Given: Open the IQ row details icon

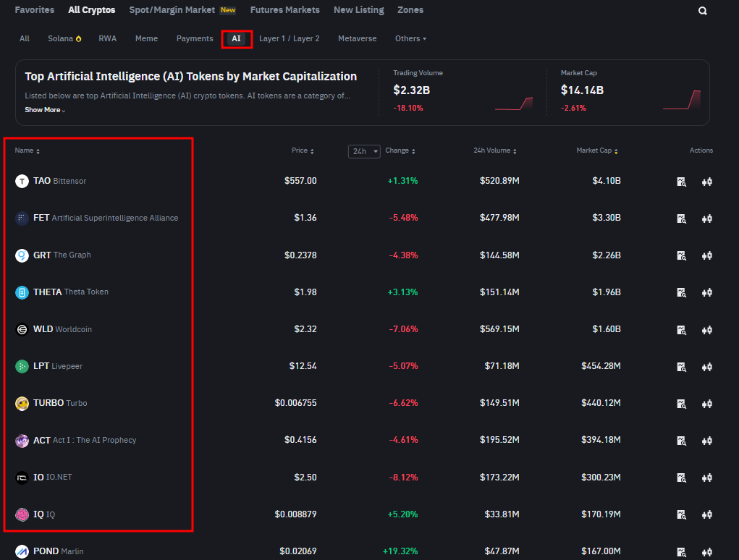Looking at the screenshot, I should pyautogui.click(x=682, y=514).
